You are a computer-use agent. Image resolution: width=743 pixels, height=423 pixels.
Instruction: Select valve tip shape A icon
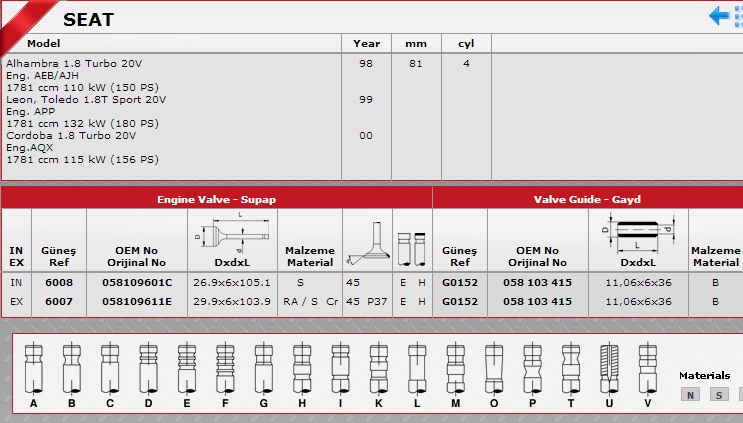[34, 369]
